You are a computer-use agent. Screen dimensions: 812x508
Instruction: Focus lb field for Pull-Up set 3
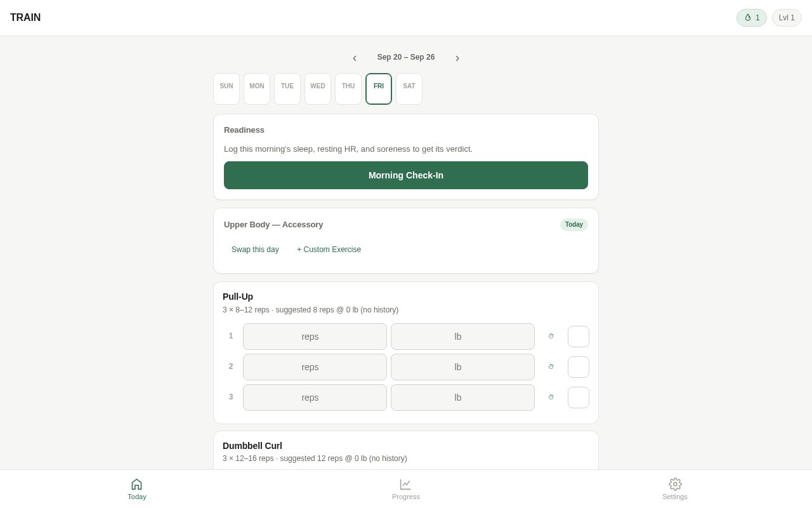pyautogui.click(x=462, y=398)
